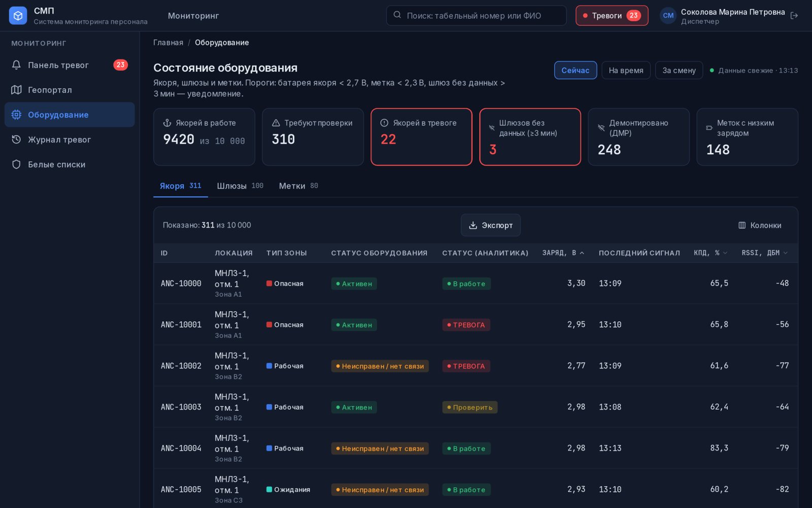
Task: Click the history icon for Журнал тревог
Action: tap(16, 140)
